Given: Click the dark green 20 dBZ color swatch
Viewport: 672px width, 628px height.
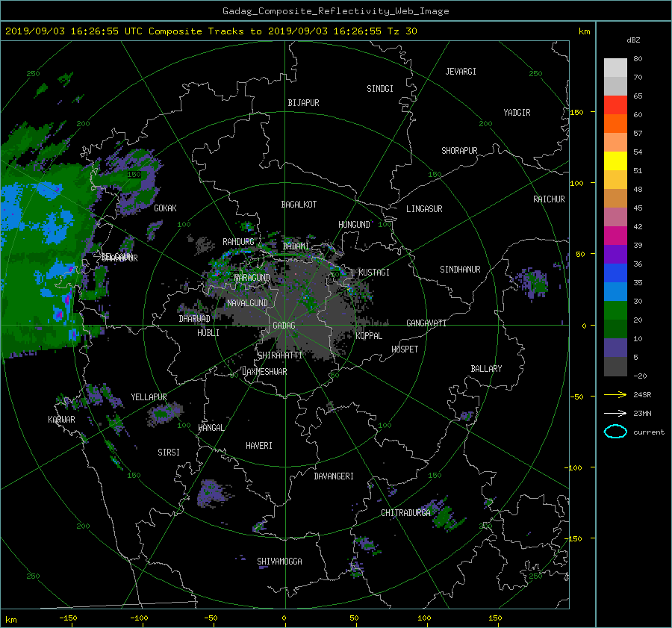Looking at the screenshot, I should pyautogui.click(x=615, y=329).
